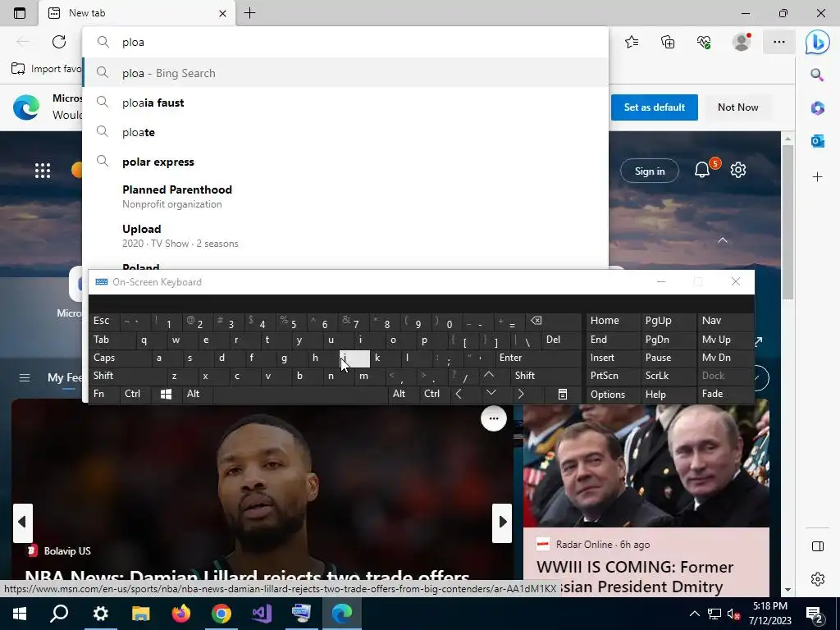Image resolution: width=840 pixels, height=630 pixels.
Task: Open File Explorer from the taskbar
Action: click(x=141, y=613)
